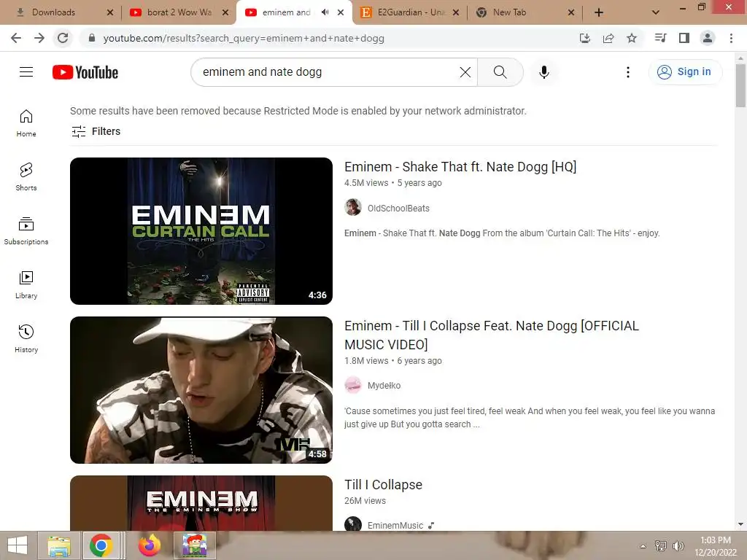
Task: Switch to the borat 2 Wow Wa tab
Action: [x=179, y=12]
